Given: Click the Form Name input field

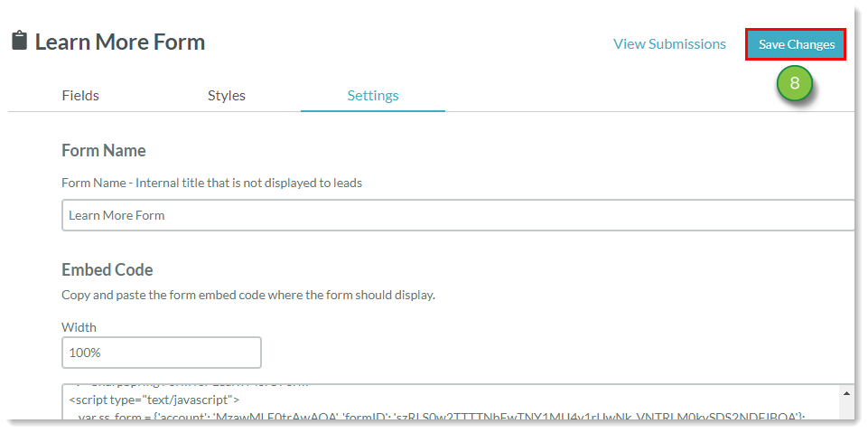Looking at the screenshot, I should point(458,215).
